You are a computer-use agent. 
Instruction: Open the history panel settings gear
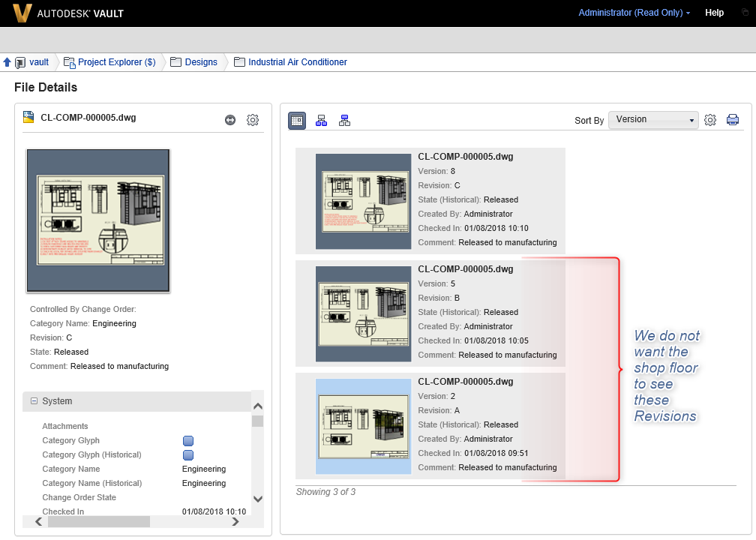click(x=710, y=119)
